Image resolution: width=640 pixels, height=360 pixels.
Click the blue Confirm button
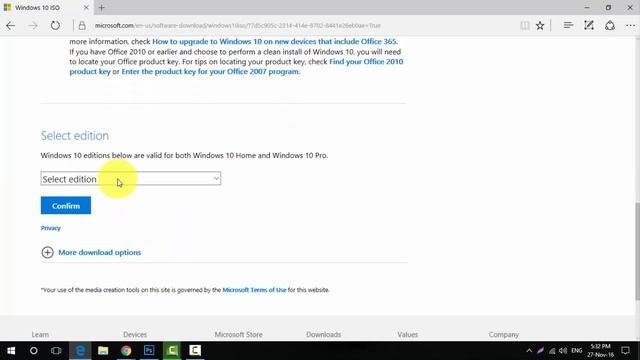pos(66,206)
